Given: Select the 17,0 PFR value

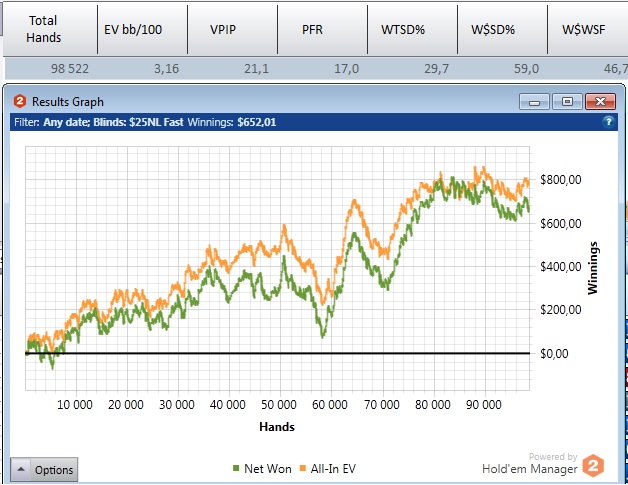Looking at the screenshot, I should pos(347,68).
